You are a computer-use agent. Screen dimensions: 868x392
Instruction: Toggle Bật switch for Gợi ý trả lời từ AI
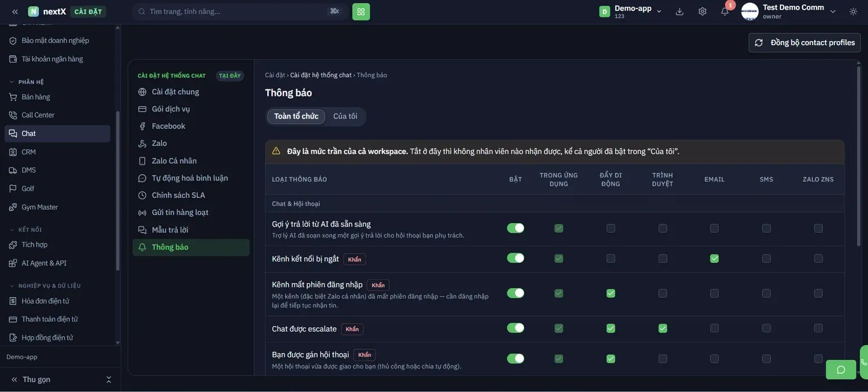pos(516,228)
